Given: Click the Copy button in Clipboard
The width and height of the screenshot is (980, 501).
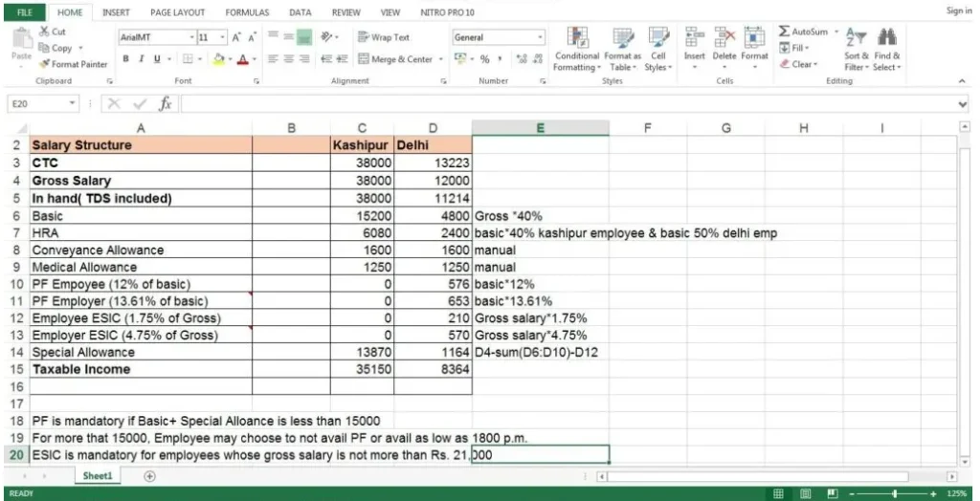Looking at the screenshot, I should (x=56, y=48).
